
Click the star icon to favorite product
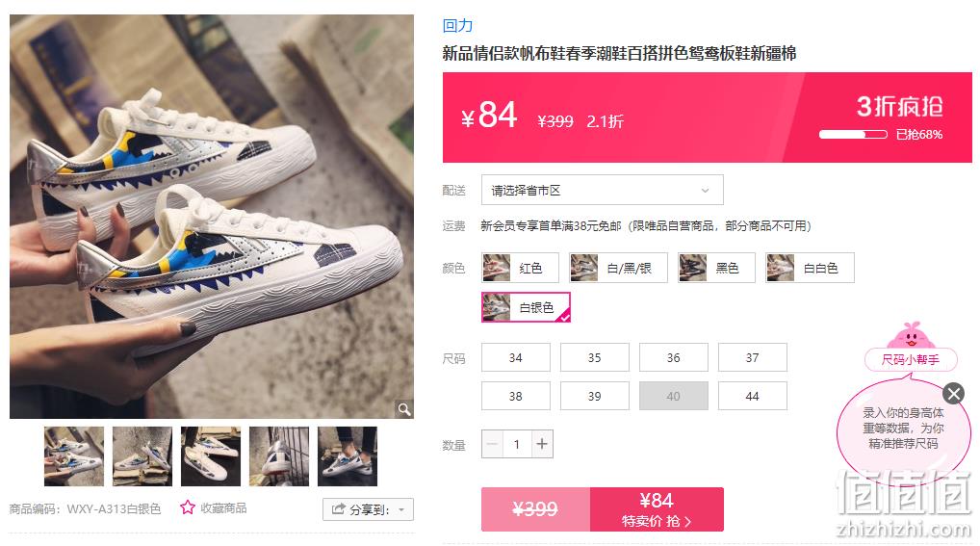coord(188,507)
